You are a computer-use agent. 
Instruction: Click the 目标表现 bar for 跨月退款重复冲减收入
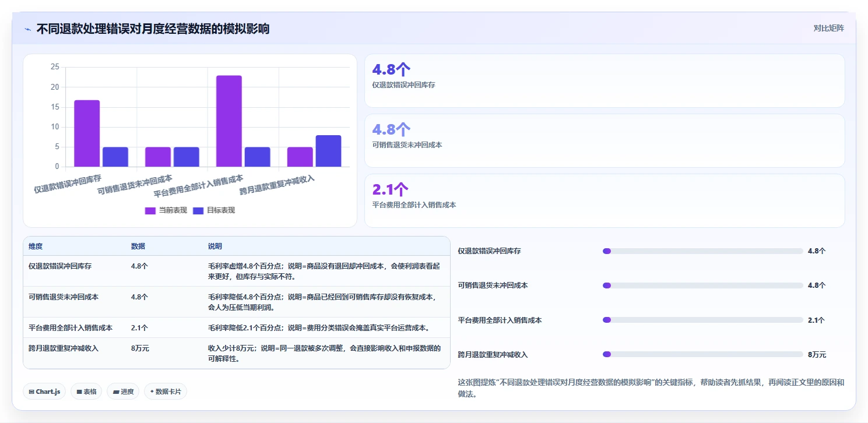[328, 151]
